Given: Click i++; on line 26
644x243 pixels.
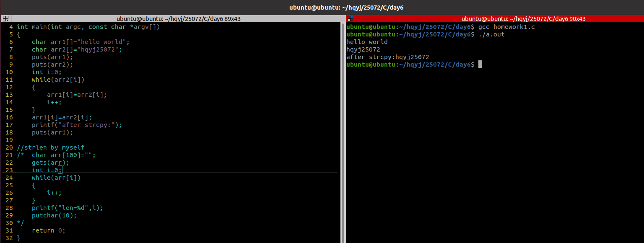Looking at the screenshot, I should (55, 193).
